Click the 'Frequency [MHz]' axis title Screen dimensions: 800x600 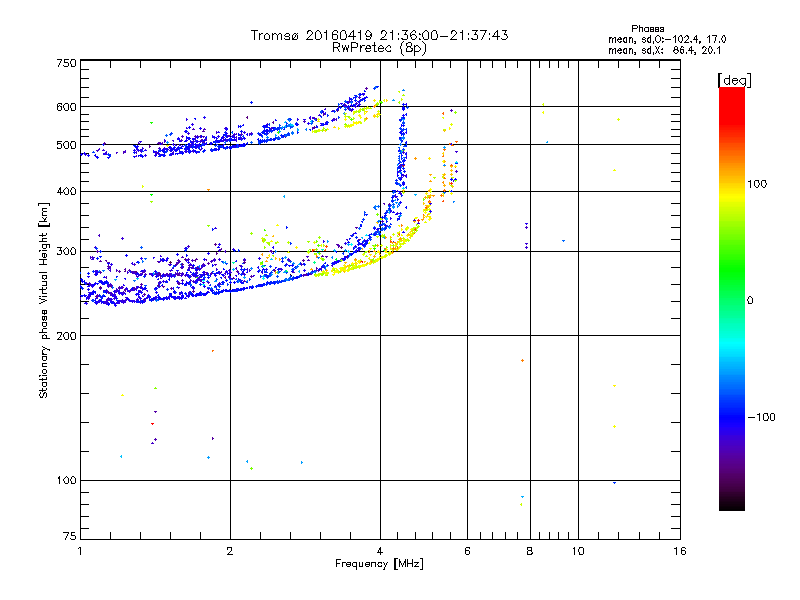[x=379, y=564]
